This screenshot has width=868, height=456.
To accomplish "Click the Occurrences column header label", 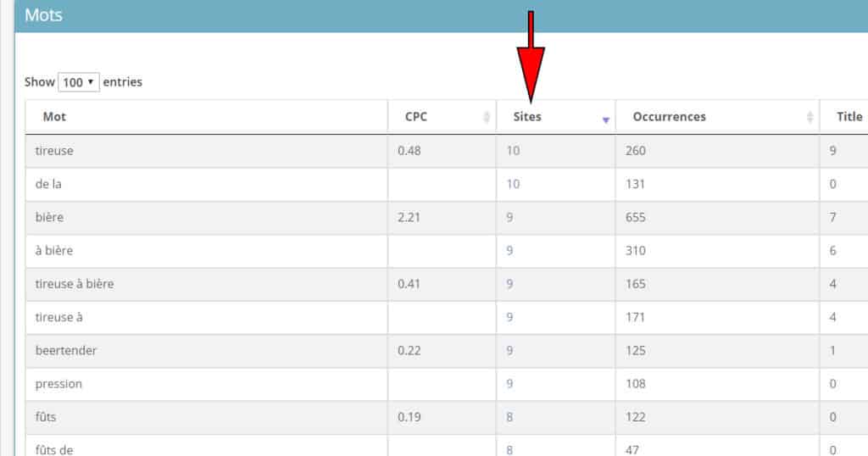I will [670, 117].
